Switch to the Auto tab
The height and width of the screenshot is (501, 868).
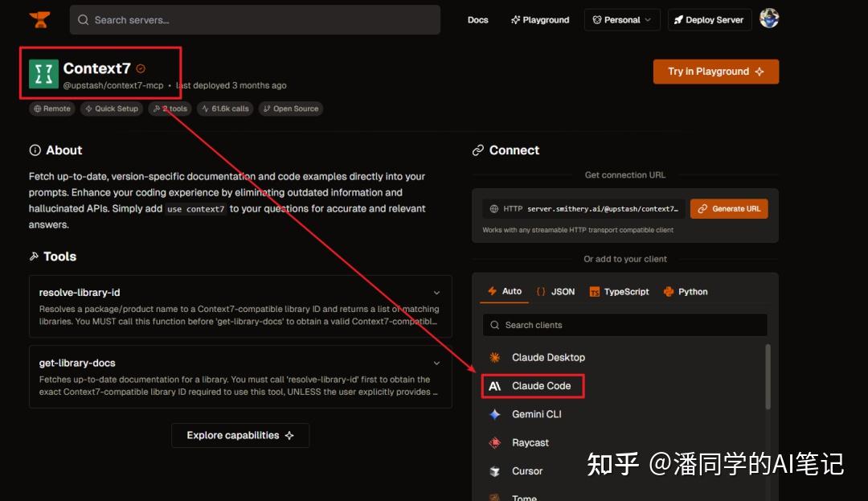point(504,291)
